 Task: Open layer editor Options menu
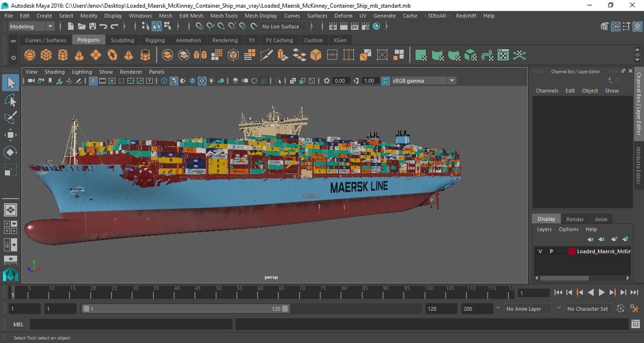(569, 229)
